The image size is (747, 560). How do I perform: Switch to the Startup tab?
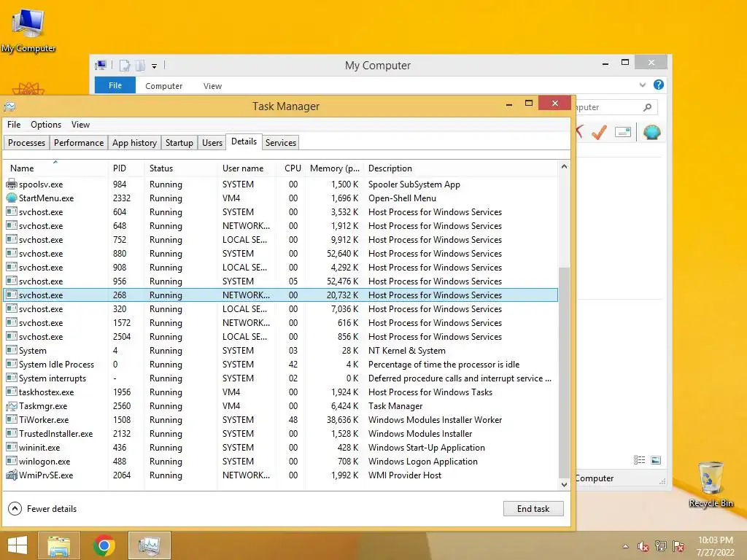pyautogui.click(x=179, y=143)
